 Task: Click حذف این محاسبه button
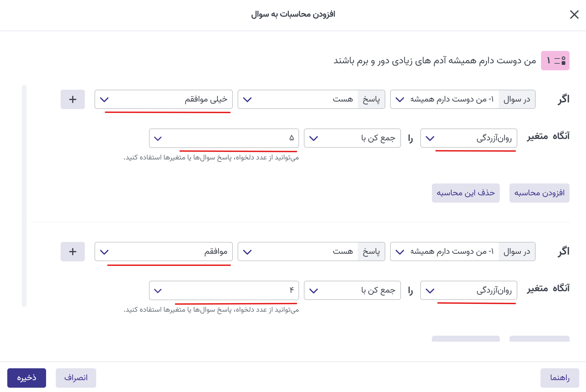pyautogui.click(x=466, y=193)
